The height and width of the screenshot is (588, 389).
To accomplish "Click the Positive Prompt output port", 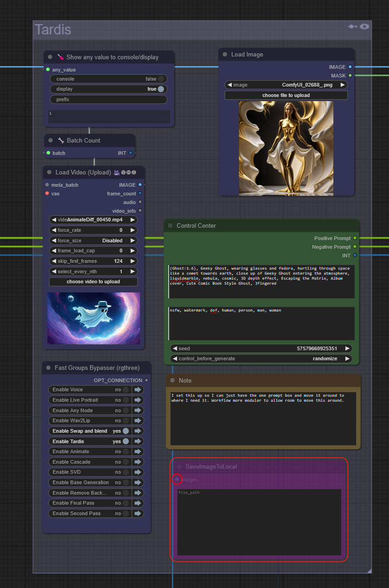I will coord(355,238).
